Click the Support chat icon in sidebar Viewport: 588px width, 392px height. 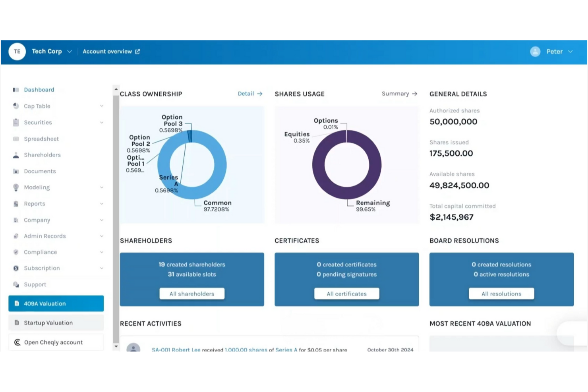[16, 285]
